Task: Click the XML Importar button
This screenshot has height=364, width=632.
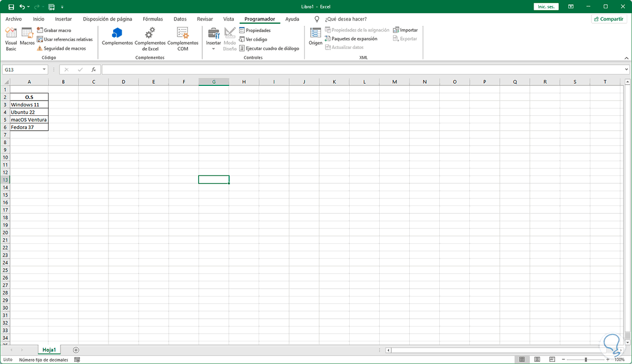Action: point(405,30)
